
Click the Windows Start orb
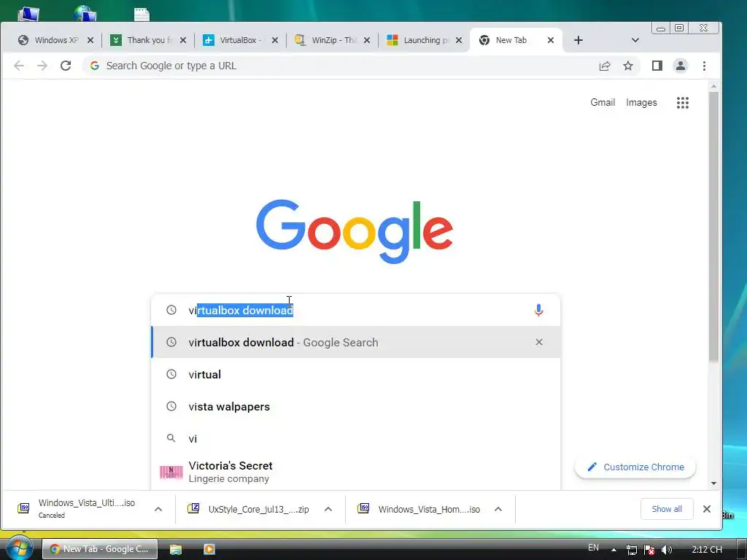point(19,548)
